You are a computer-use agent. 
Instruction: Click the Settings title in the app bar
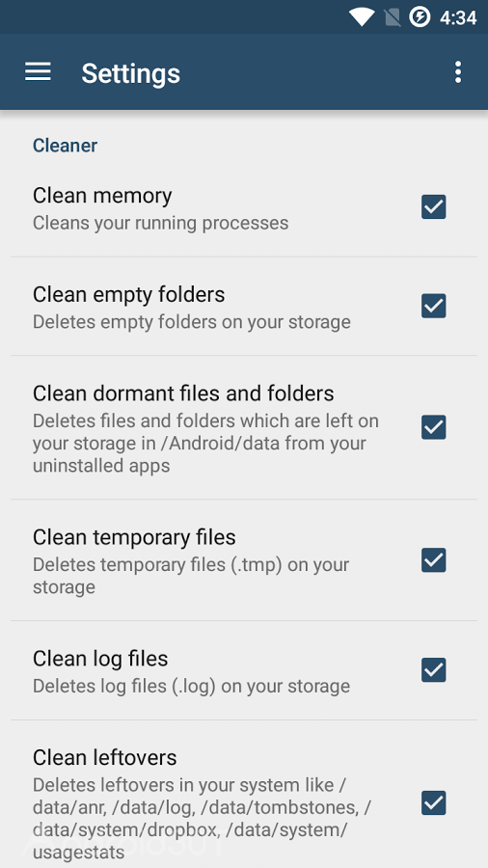[x=130, y=73]
